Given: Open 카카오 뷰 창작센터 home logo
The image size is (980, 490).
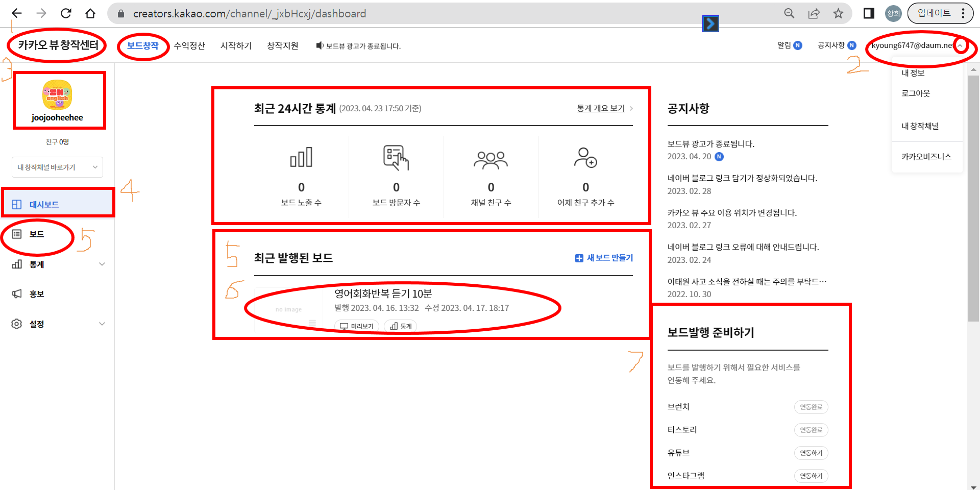Looking at the screenshot, I should pyautogui.click(x=58, y=45).
